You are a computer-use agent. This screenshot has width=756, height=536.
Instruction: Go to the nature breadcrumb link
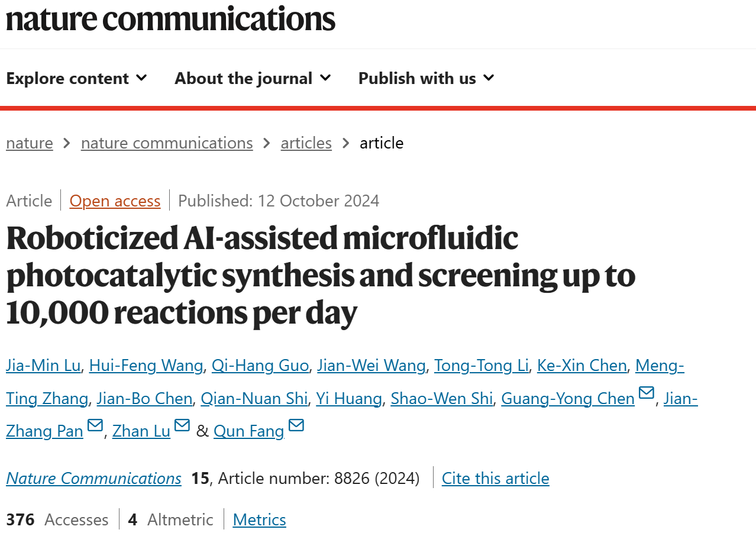pos(30,143)
